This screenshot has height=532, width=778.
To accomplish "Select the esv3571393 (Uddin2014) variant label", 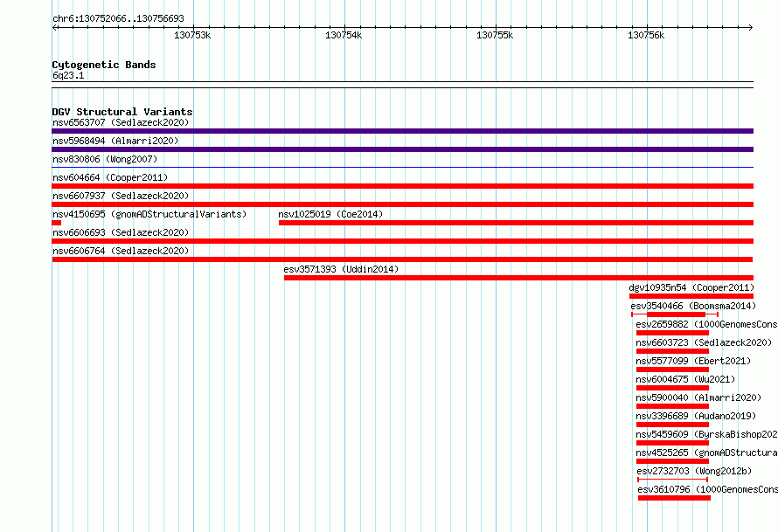I will 341,269.
